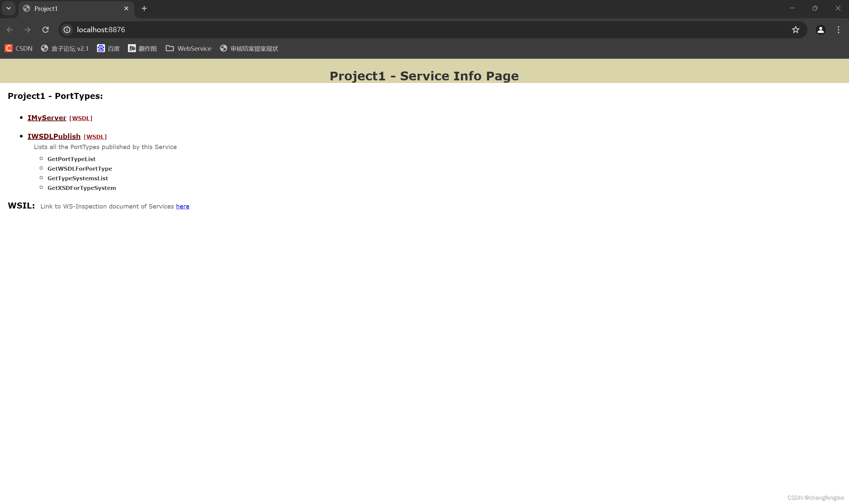Click 'Lists all the PortTypes published' description

pyautogui.click(x=105, y=147)
